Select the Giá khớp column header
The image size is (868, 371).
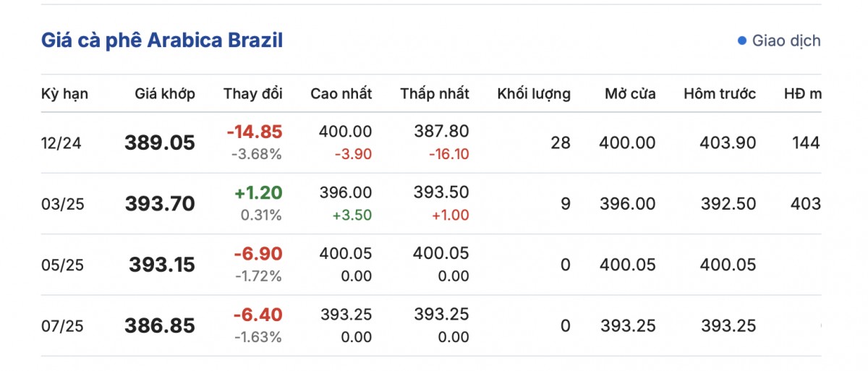pyautogui.click(x=165, y=93)
